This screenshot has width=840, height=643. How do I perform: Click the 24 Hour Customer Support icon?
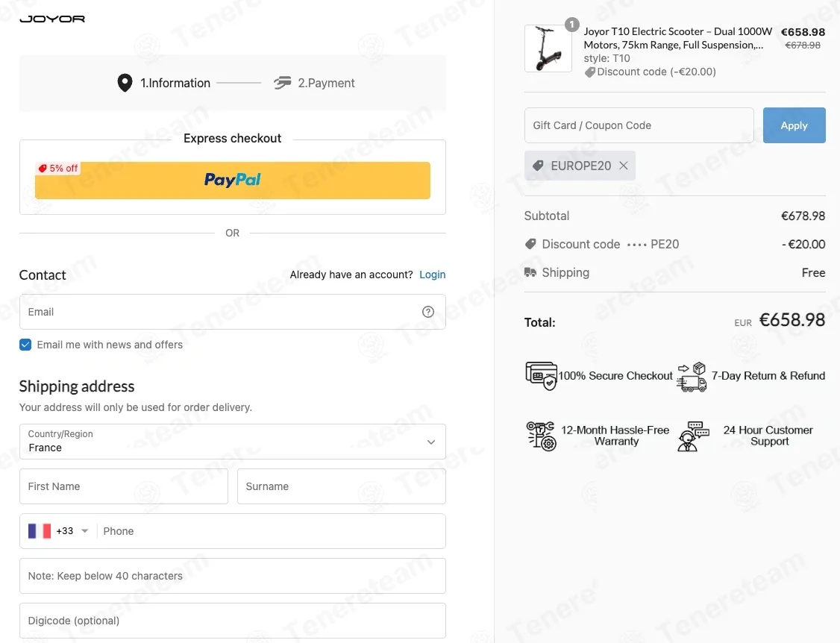tap(693, 436)
